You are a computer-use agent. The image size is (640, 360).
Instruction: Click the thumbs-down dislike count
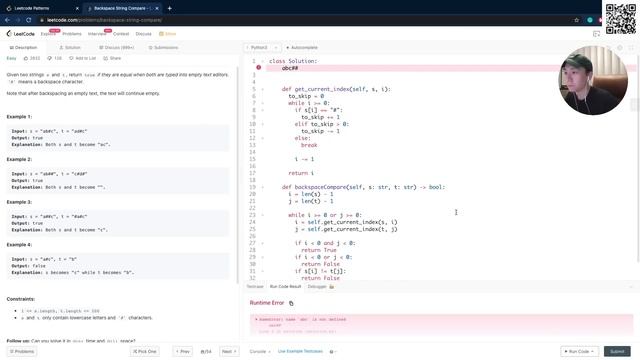point(55,58)
